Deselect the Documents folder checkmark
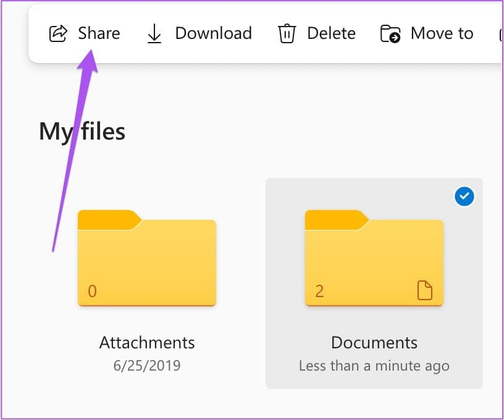The height and width of the screenshot is (420, 504). click(x=464, y=196)
